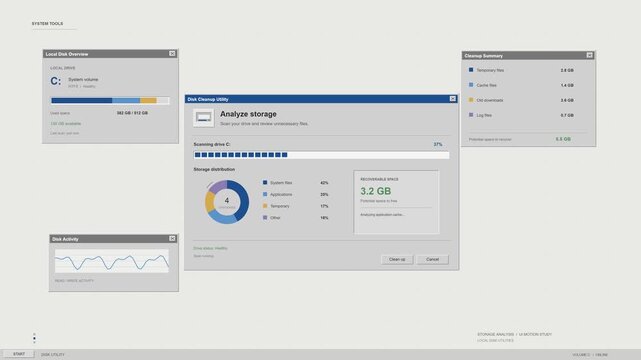This screenshot has width=641, height=360.
Task: Select the System files legend swatch
Action: coord(265,183)
